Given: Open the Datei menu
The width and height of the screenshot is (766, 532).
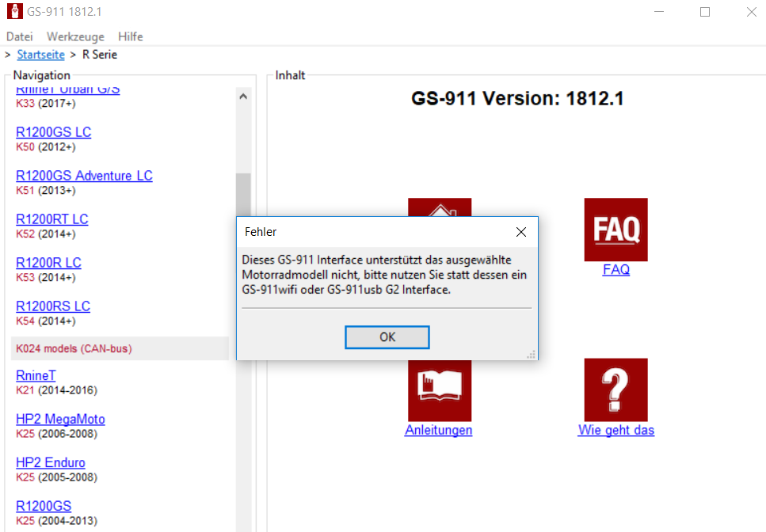Looking at the screenshot, I should (20, 36).
